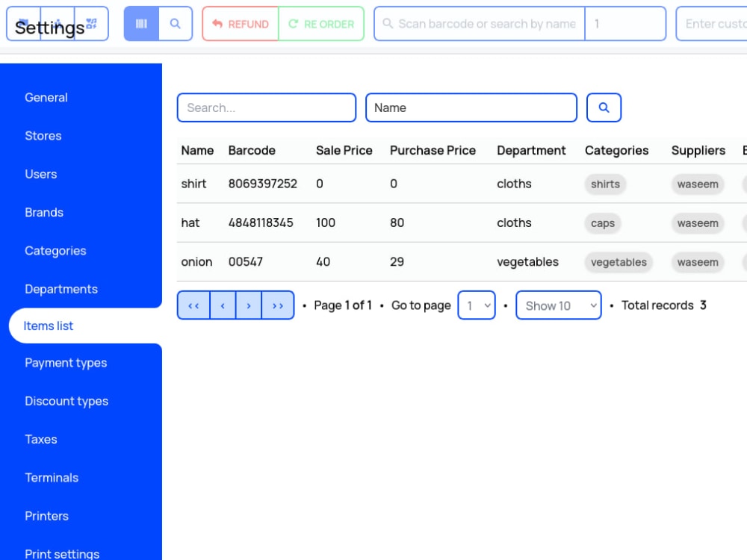Click the shirts category tag
The height and width of the screenshot is (560, 747).
pyautogui.click(x=605, y=184)
